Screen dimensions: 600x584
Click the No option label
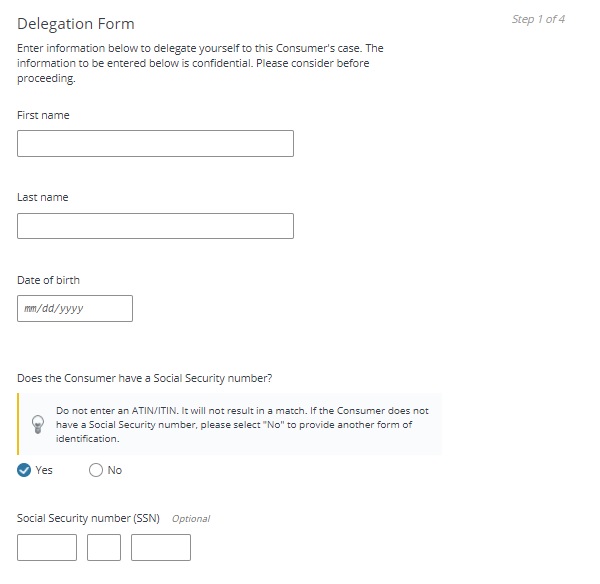coord(115,470)
